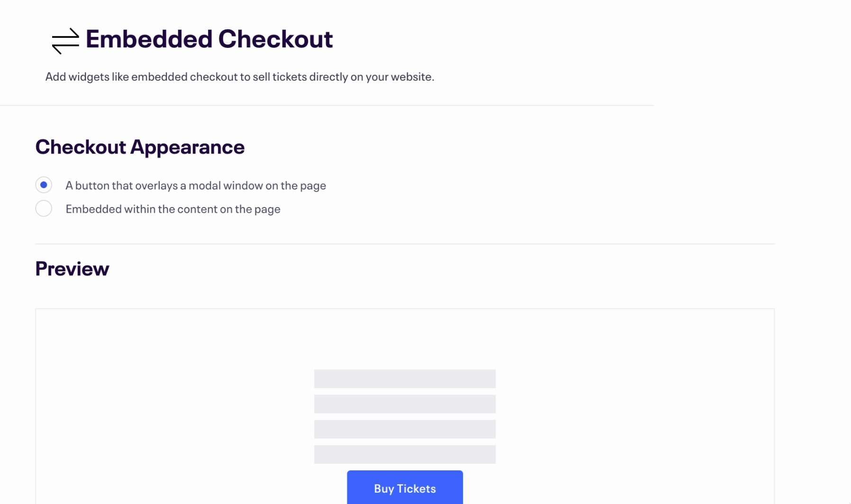This screenshot has width=851, height=504.
Task: Select the modal window overlay radio button
Action: [x=44, y=185]
